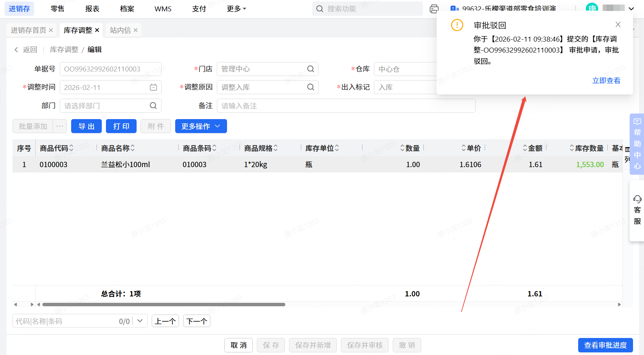Sort by 单价 column arrows
This screenshot has height=355, width=644.
pyautogui.click(x=464, y=148)
